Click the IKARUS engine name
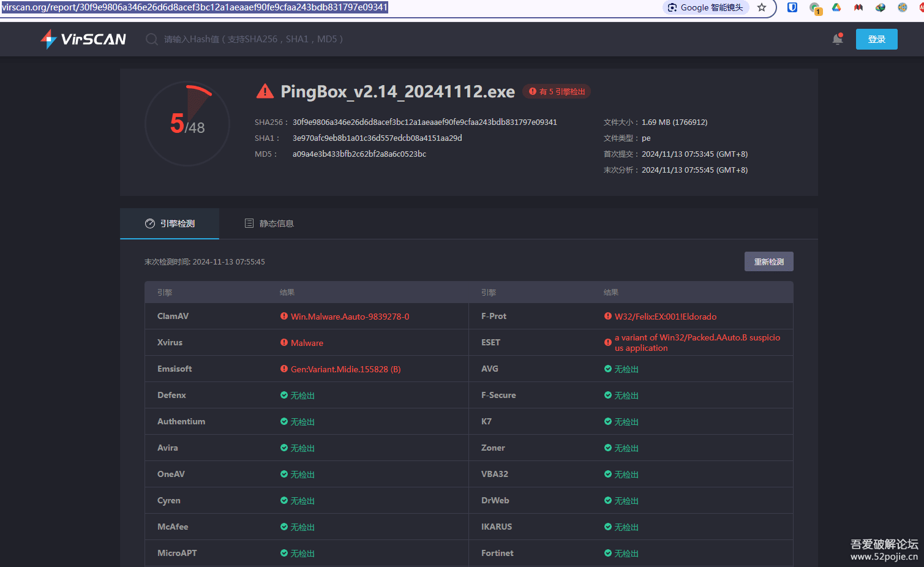Image resolution: width=924 pixels, height=567 pixels. point(497,527)
